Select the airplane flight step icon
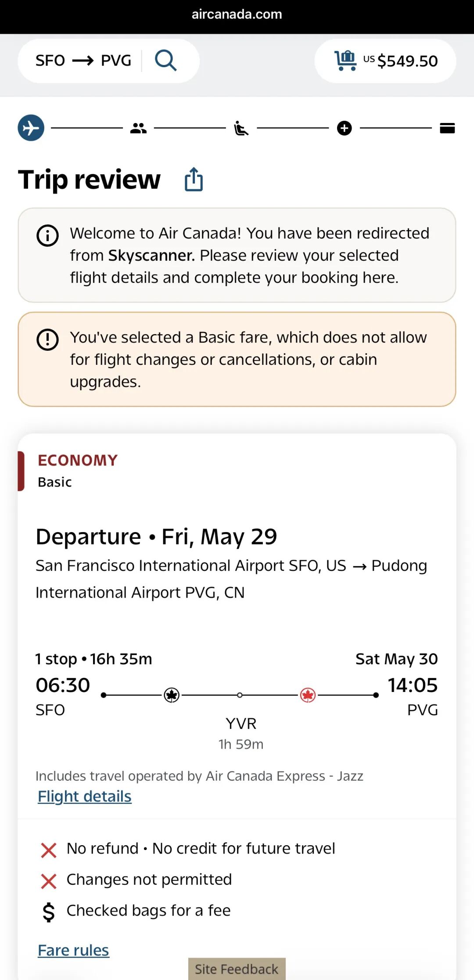Viewport: 474px width, 980px height. point(31,128)
